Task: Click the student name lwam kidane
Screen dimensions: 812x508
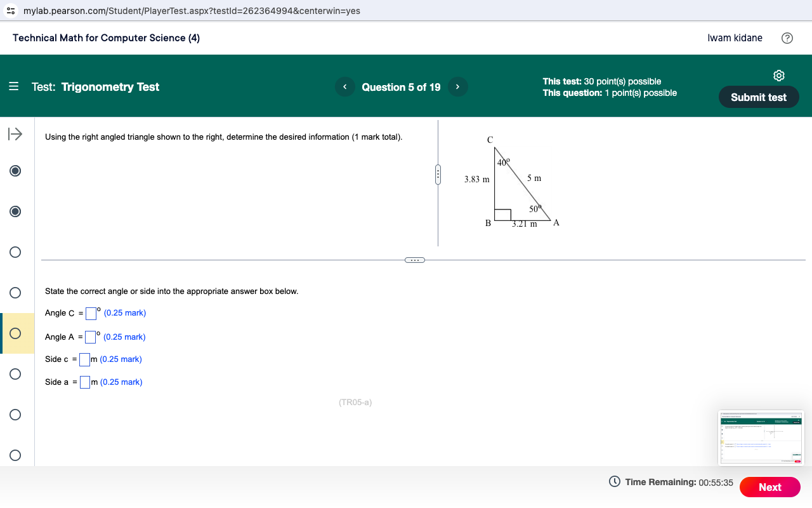Action: coord(735,38)
